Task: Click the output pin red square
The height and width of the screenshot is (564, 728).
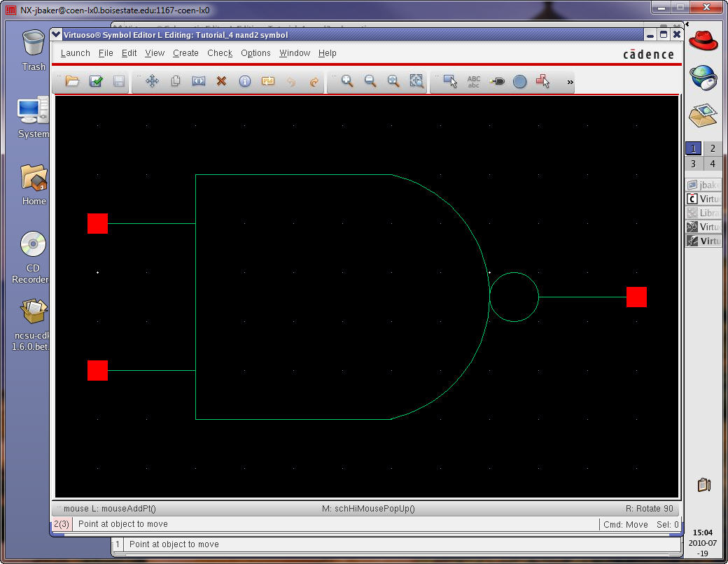Action: point(636,297)
